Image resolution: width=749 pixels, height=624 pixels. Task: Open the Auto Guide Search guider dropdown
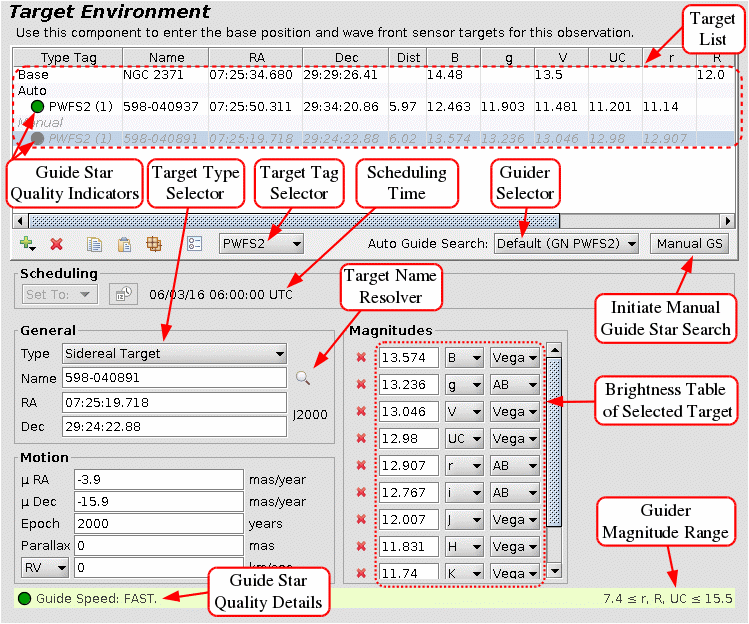click(567, 244)
